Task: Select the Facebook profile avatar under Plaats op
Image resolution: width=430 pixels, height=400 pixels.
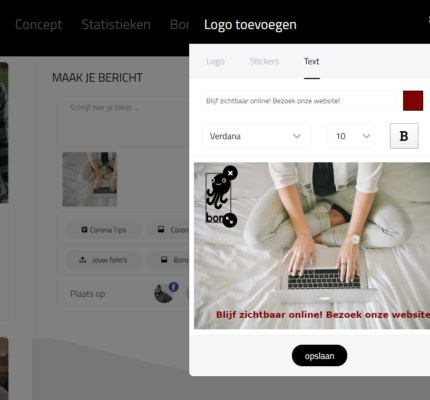Action: (164, 293)
